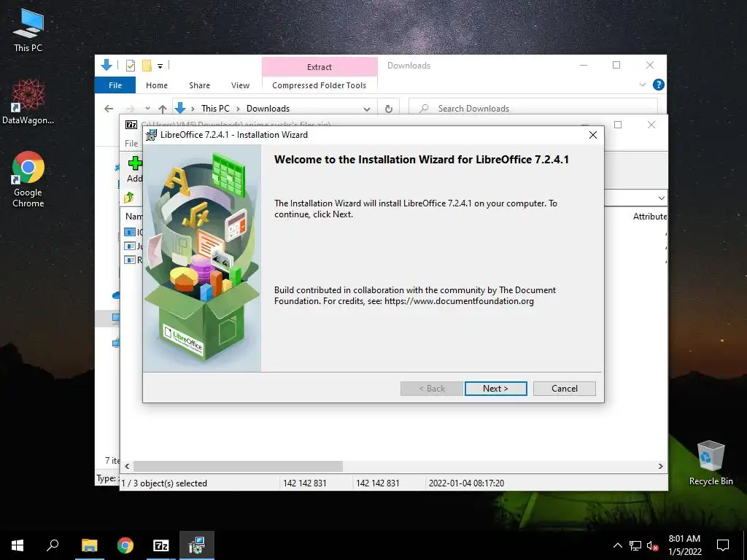
Task: Open the notification center
Action: (x=723, y=545)
